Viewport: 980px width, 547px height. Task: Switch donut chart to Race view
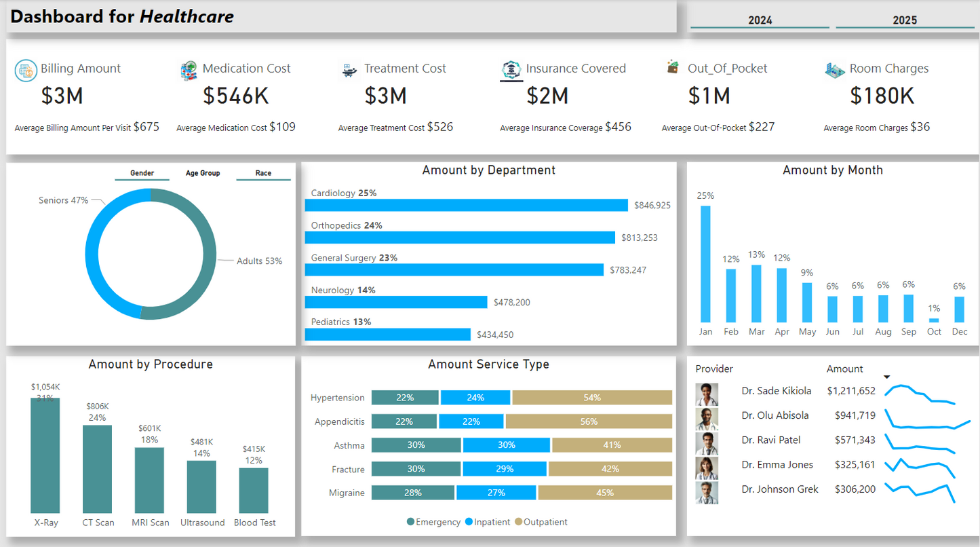pyautogui.click(x=263, y=173)
